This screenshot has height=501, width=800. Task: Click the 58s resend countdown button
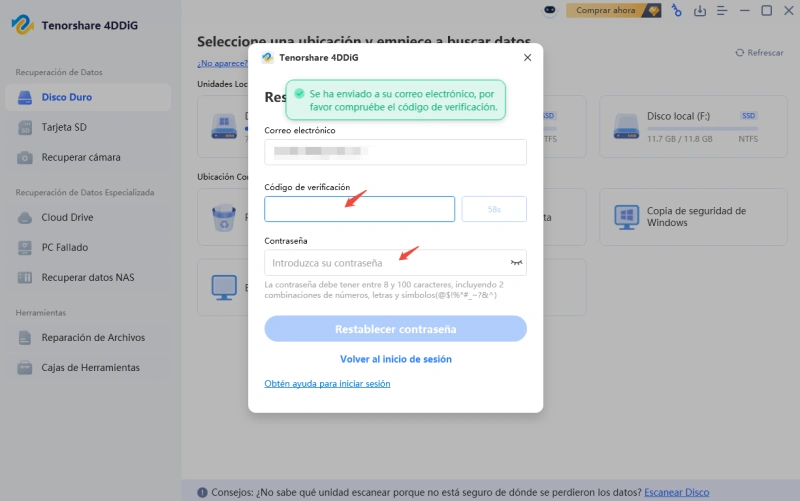pyautogui.click(x=494, y=209)
